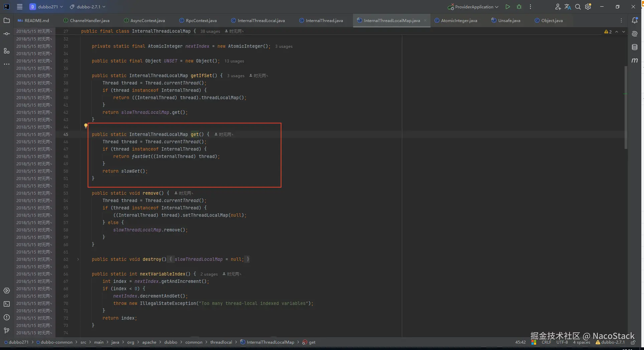Viewport: 644px width, 350px height.
Task: Click the green Run button
Action: (508, 7)
